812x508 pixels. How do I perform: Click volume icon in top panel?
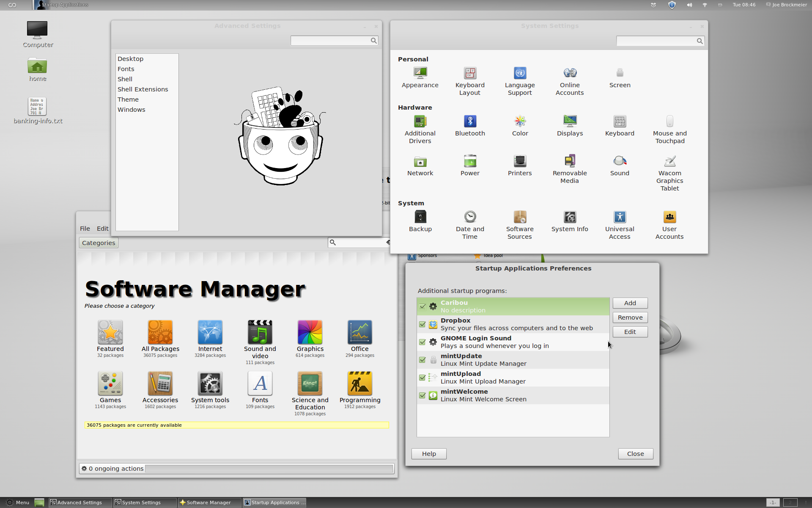(689, 5)
